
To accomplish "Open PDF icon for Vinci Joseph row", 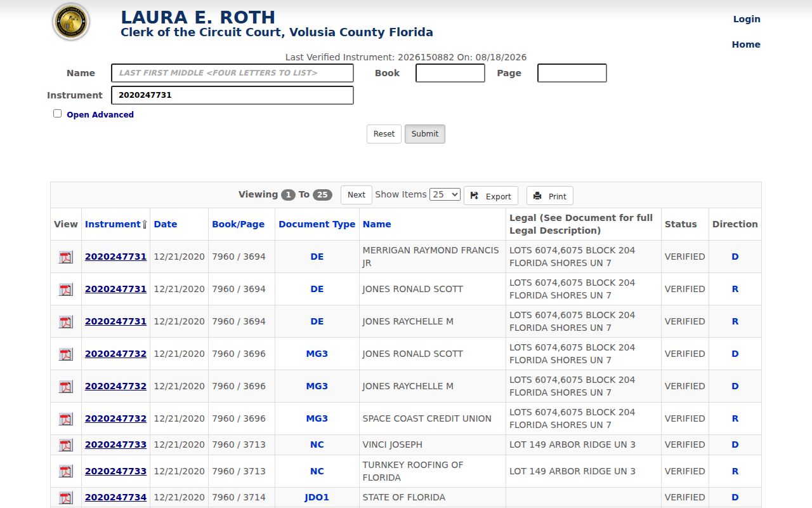I will coord(66,445).
